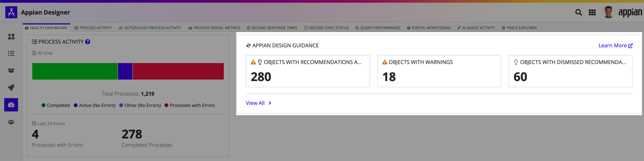Screen dimensions: 644x161
Task: Switch to the Health Dashboard tab
Action: coord(46,28)
